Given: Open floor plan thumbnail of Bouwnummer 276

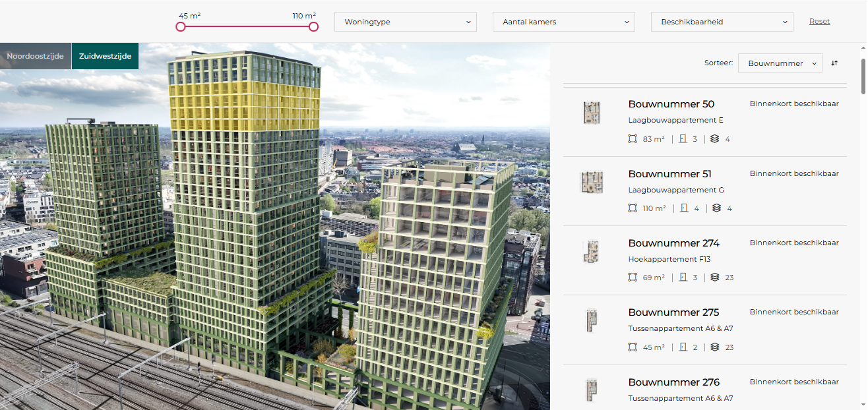Looking at the screenshot, I should (591, 390).
